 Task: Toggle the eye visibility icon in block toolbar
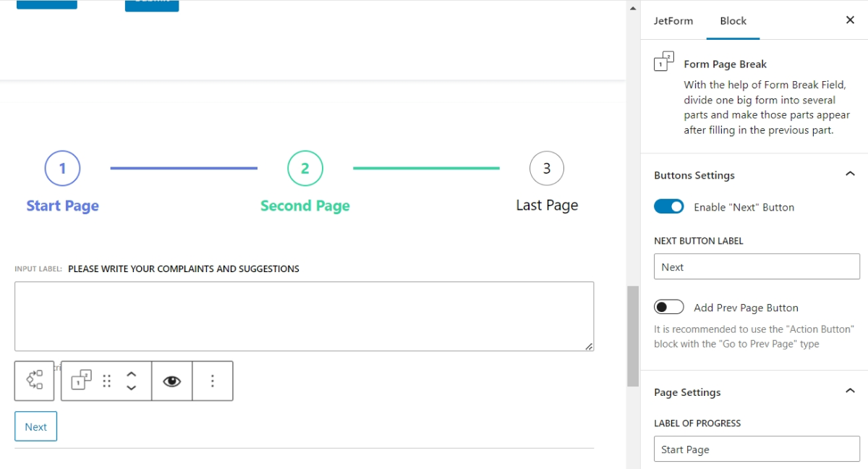172,380
